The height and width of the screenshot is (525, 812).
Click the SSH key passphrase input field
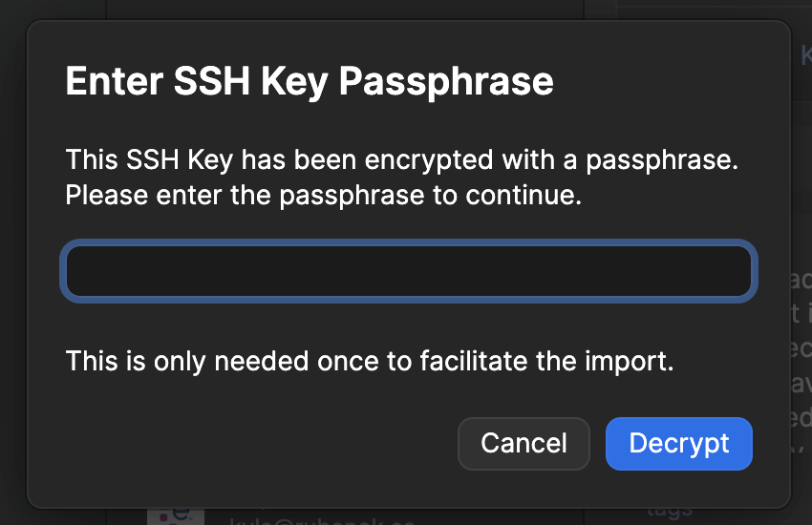tap(409, 272)
